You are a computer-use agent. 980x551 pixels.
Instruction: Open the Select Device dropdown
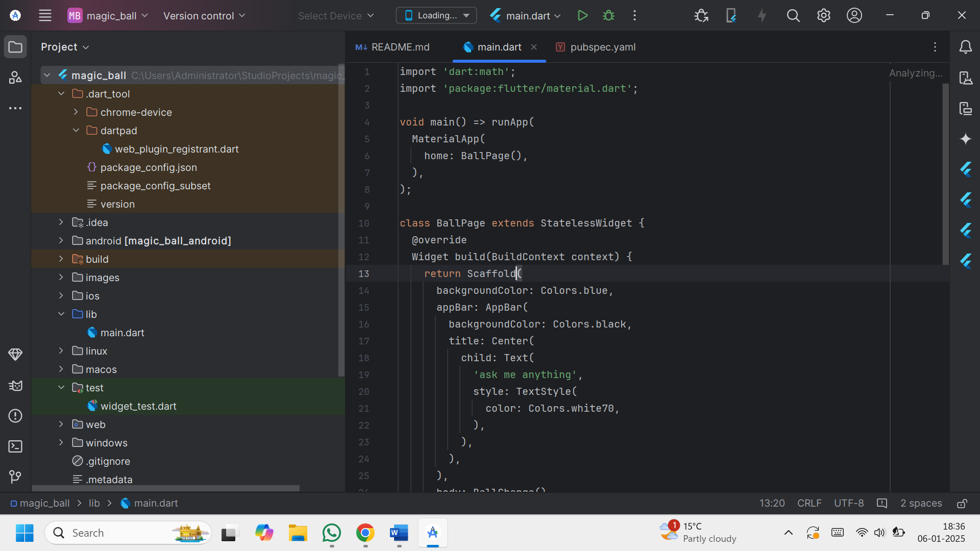pyautogui.click(x=336, y=15)
